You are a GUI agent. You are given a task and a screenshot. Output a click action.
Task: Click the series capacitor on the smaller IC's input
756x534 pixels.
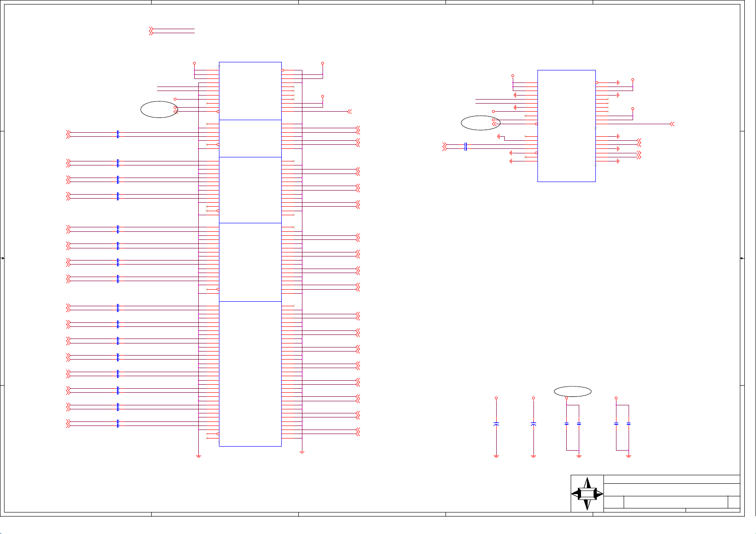tap(466, 147)
